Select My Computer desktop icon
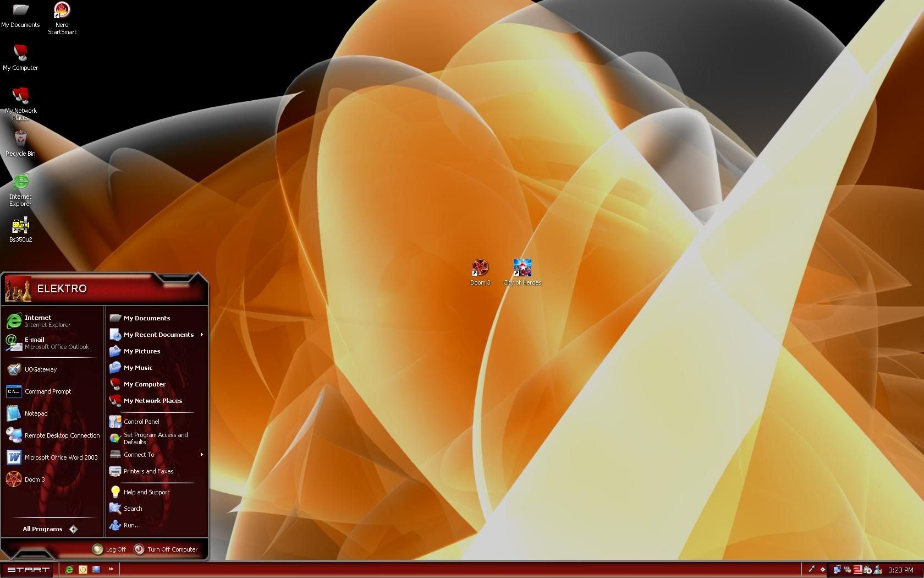This screenshot has height=578, width=924. pos(20,58)
